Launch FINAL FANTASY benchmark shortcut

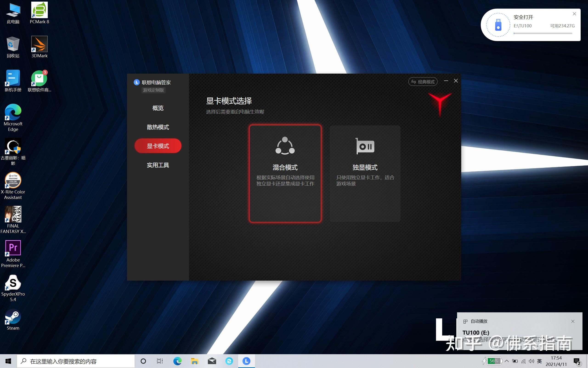pyautogui.click(x=13, y=220)
